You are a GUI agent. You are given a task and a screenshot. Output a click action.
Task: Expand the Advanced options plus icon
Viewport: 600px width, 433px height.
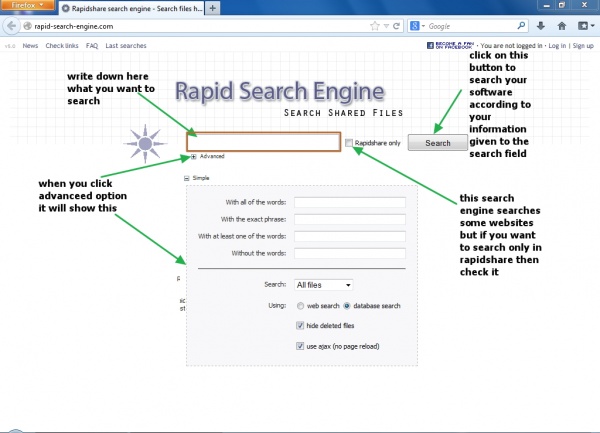pyautogui.click(x=194, y=156)
